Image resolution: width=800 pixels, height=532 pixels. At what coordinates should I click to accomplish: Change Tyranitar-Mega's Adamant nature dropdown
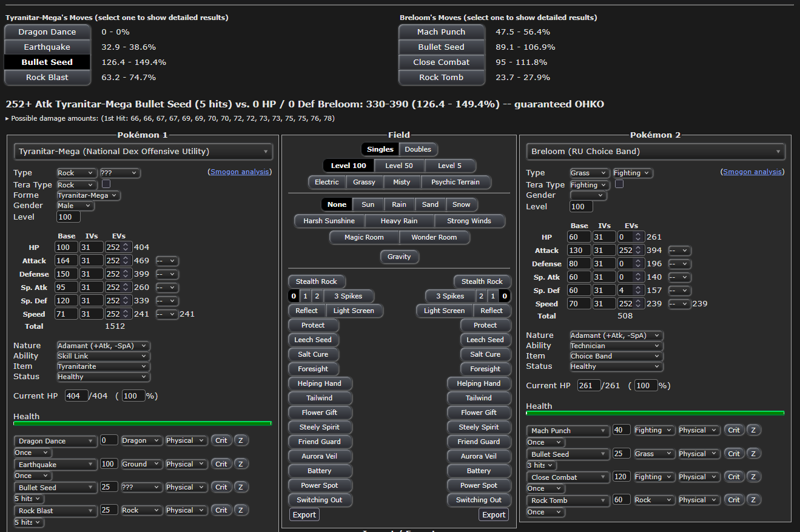[x=103, y=346]
